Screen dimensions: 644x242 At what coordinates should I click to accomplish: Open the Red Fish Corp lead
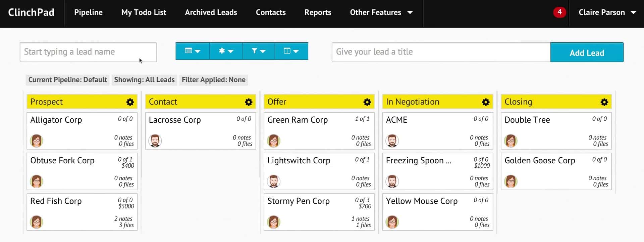(56, 201)
